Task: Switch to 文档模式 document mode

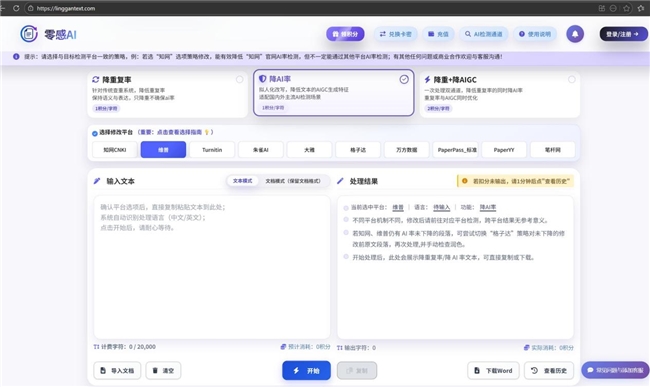Action: [x=293, y=181]
